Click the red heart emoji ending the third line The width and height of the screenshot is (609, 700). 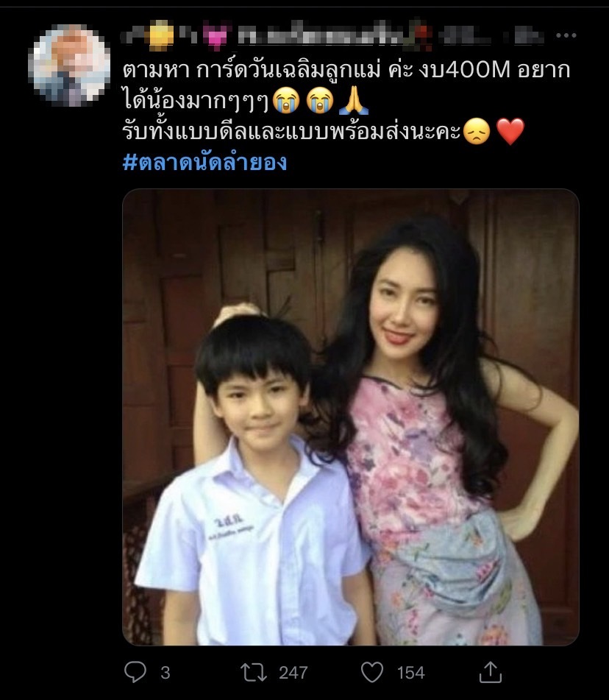[510, 131]
